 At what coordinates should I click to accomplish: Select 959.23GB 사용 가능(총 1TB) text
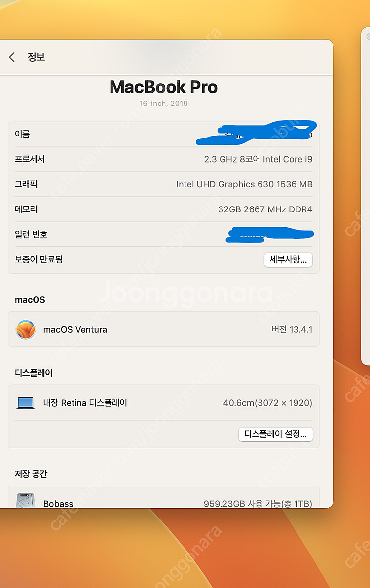tap(258, 504)
